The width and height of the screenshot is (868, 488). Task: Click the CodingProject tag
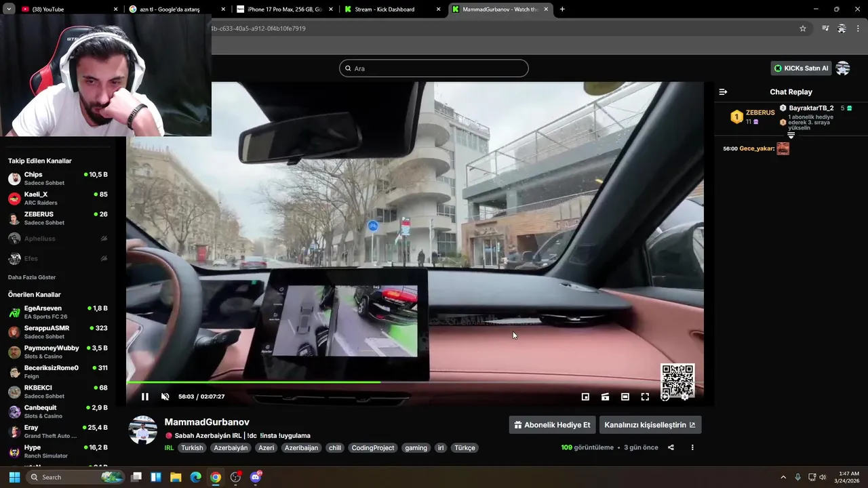click(x=373, y=448)
